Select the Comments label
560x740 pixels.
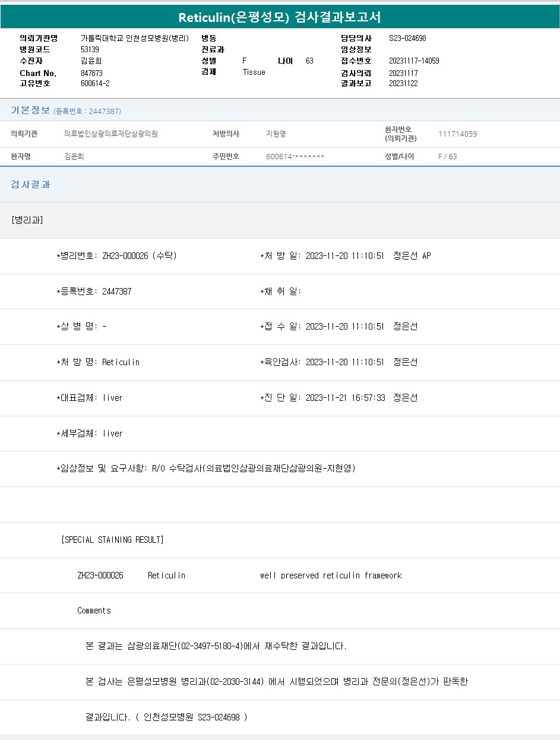click(x=94, y=611)
